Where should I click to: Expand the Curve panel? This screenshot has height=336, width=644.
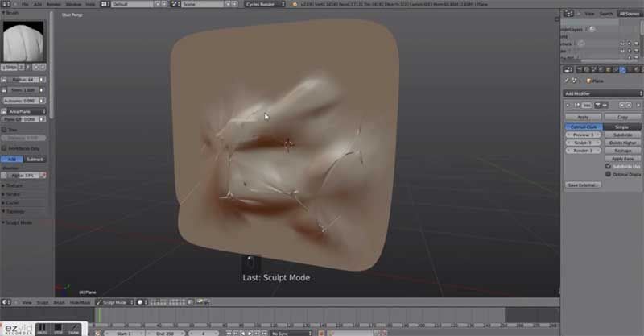coord(11,203)
